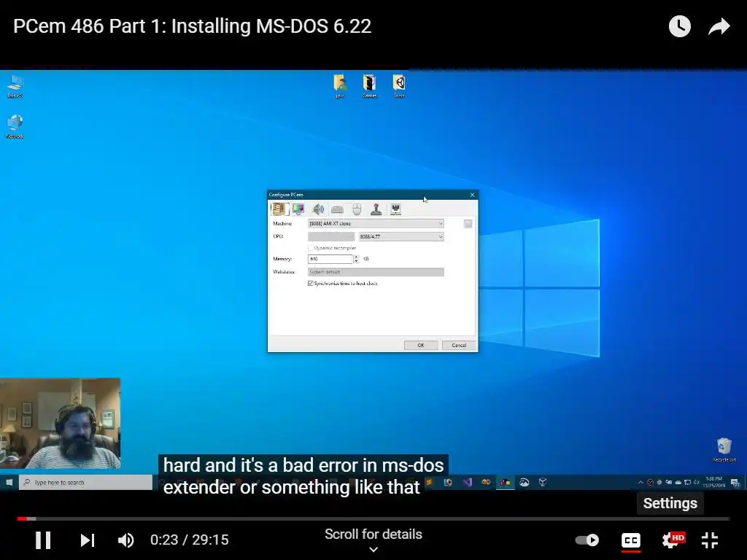Show hidden system tray icons
The height and width of the screenshot is (560, 747).
640,483
